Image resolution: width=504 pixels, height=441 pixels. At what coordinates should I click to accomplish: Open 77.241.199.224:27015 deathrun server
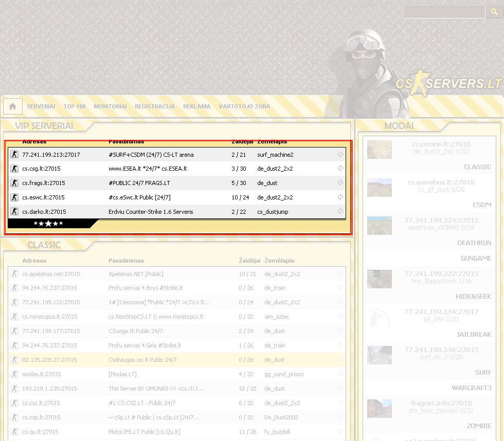coord(441,220)
